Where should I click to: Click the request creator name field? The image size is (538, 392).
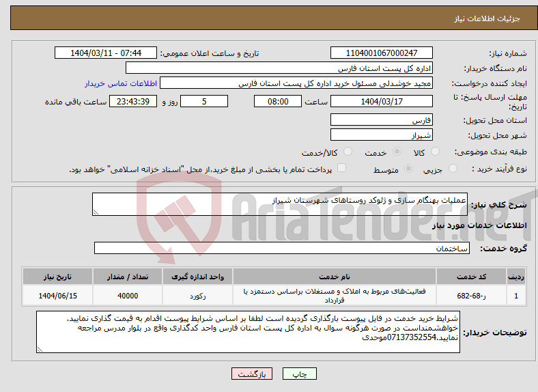296,83
